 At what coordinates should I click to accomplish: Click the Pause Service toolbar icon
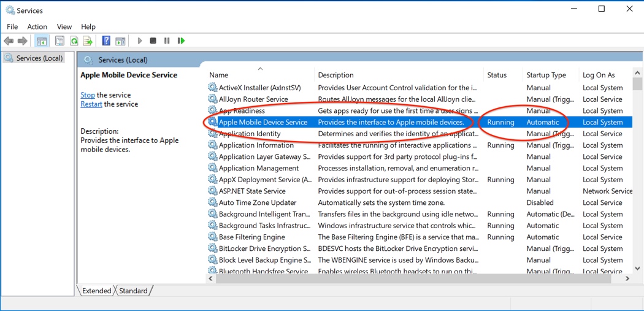[167, 40]
